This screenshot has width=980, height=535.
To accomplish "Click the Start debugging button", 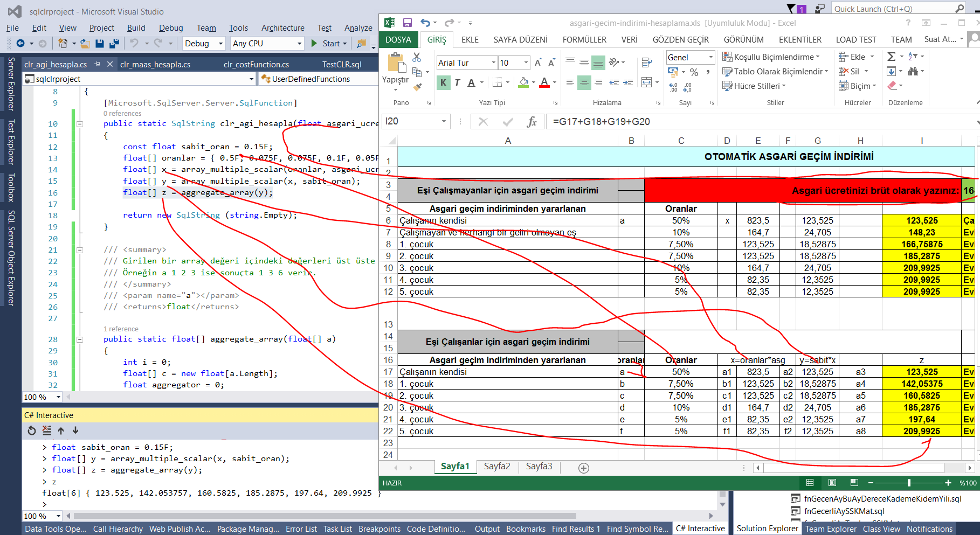I will click(x=329, y=44).
